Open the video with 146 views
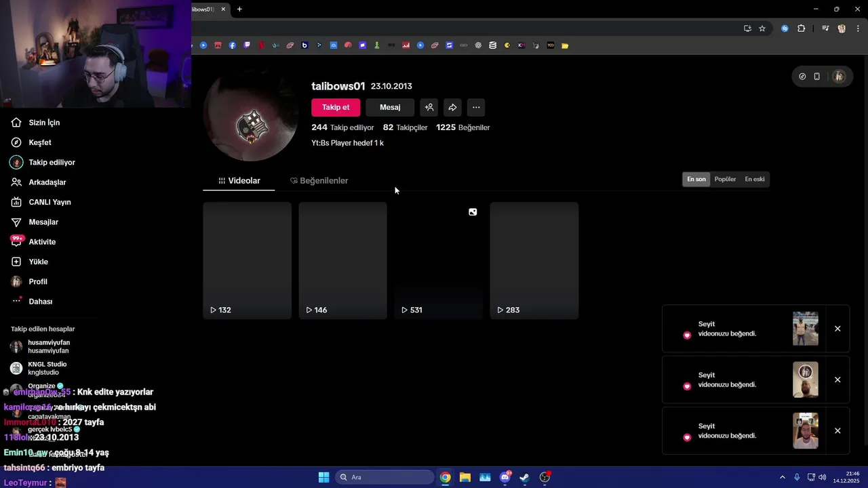Viewport: 868px width, 488px height. pyautogui.click(x=342, y=260)
